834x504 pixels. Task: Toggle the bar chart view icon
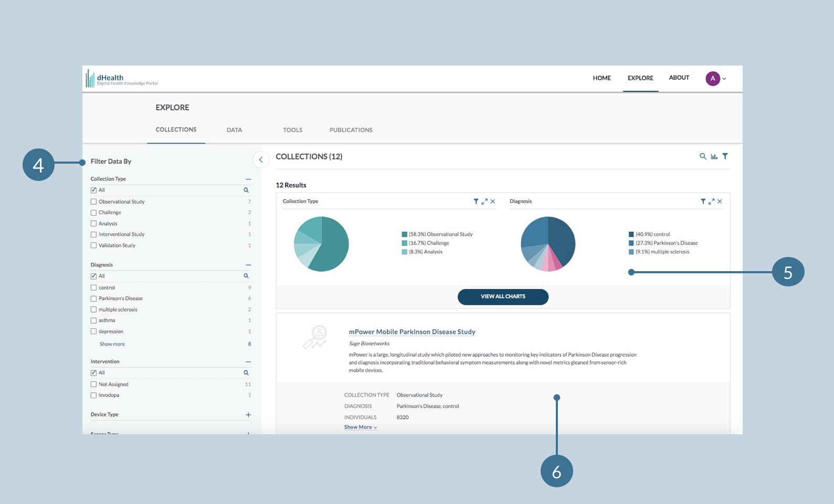714,156
